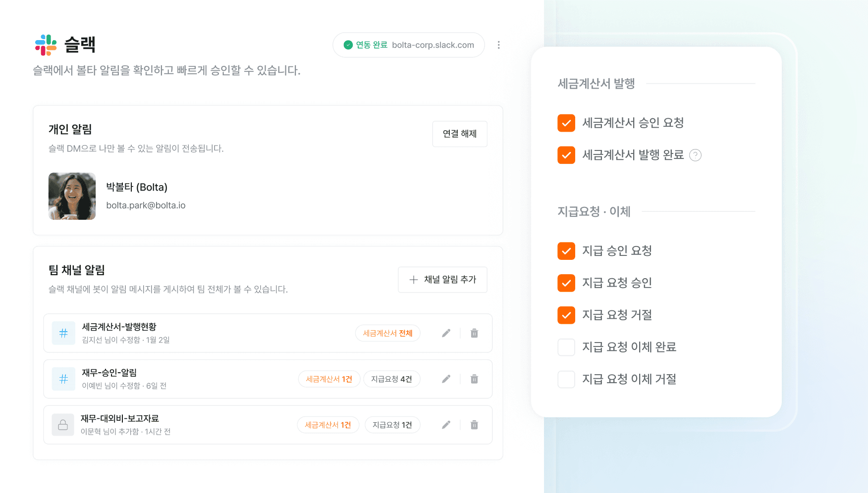
Task: Check 지급 요청 이체 완료 checkbox
Action: [x=566, y=347]
